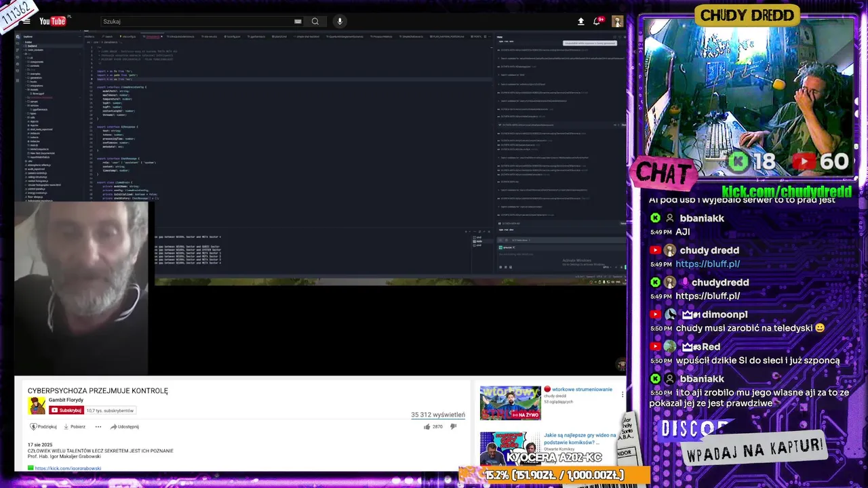Open the Gambit Florydy channel name link
868x488 pixels.
click(x=66, y=401)
